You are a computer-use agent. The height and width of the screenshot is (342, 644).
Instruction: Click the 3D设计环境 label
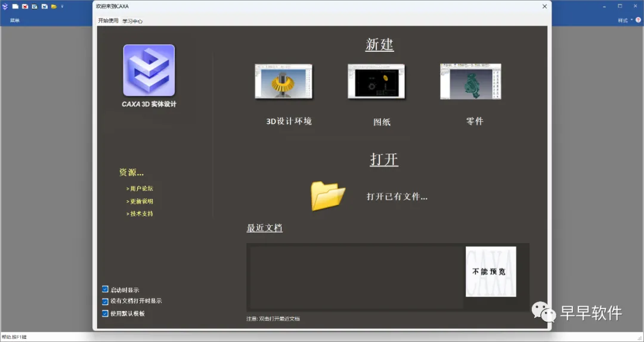(x=289, y=121)
